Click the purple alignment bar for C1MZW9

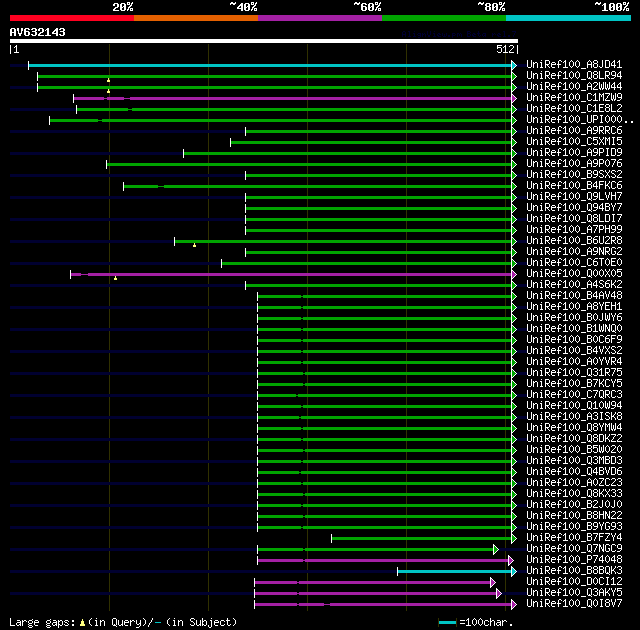click(x=292, y=98)
